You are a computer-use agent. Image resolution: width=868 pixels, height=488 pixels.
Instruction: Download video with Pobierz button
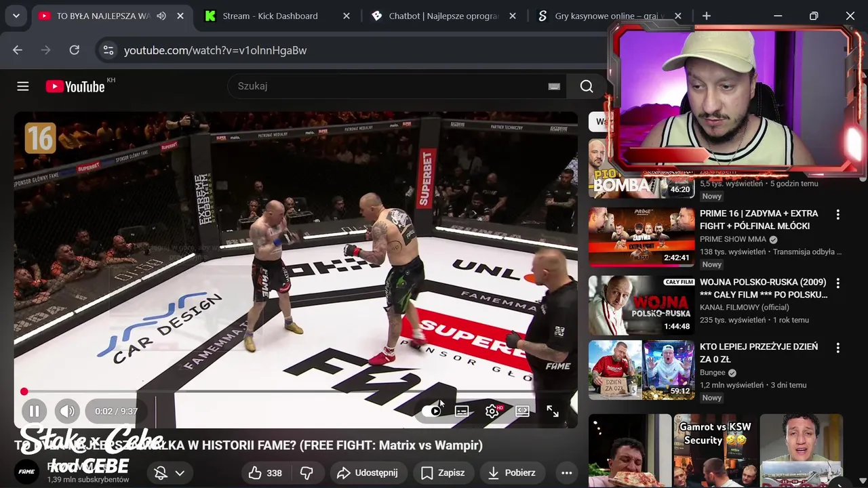[x=512, y=472]
